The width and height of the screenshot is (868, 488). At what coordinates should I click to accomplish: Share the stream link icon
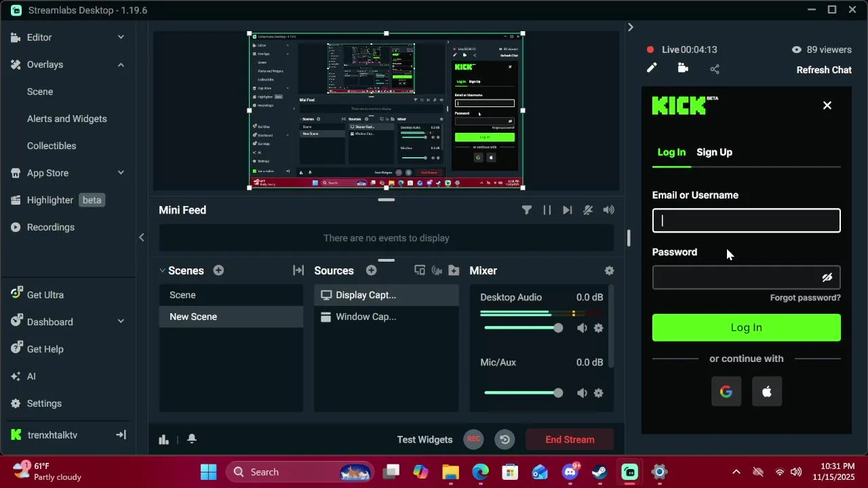pos(715,69)
